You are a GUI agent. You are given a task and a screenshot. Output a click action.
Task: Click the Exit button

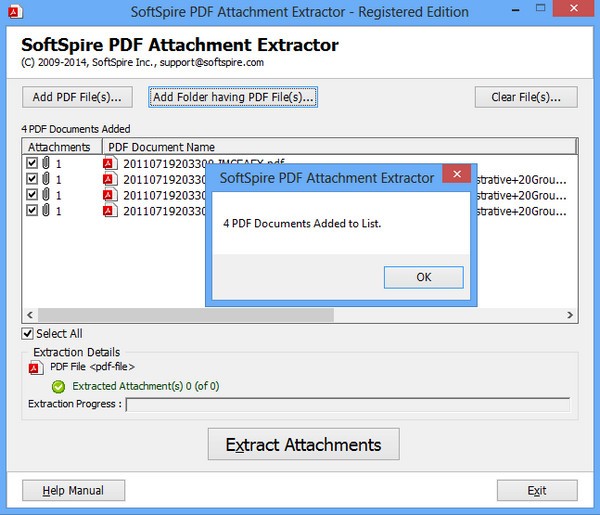click(x=537, y=490)
